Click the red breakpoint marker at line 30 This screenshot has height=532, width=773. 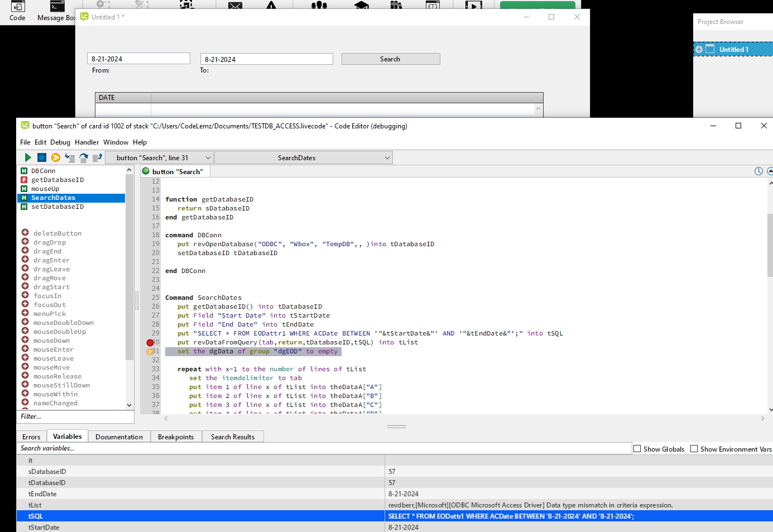[150, 343]
